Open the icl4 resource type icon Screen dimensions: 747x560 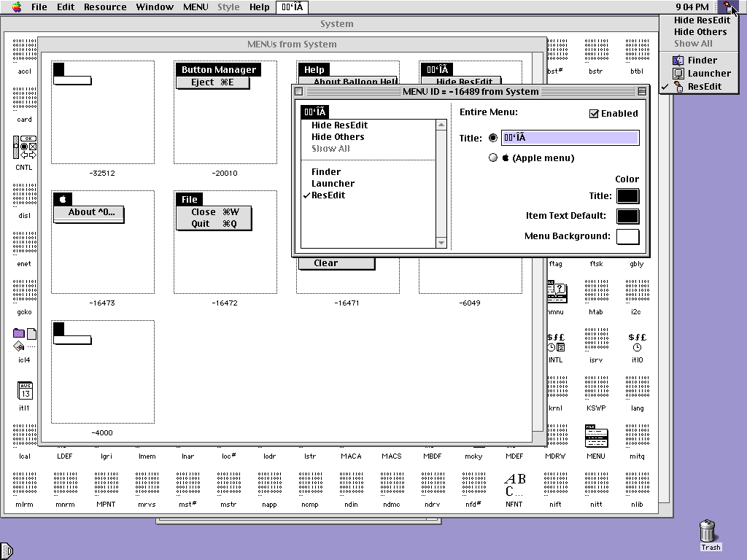click(x=24, y=340)
